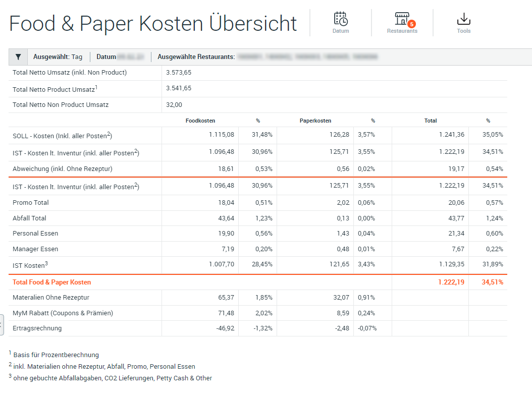Click Promo Total food value 18,04
The width and height of the screenshot is (532, 399).
coord(226,203)
